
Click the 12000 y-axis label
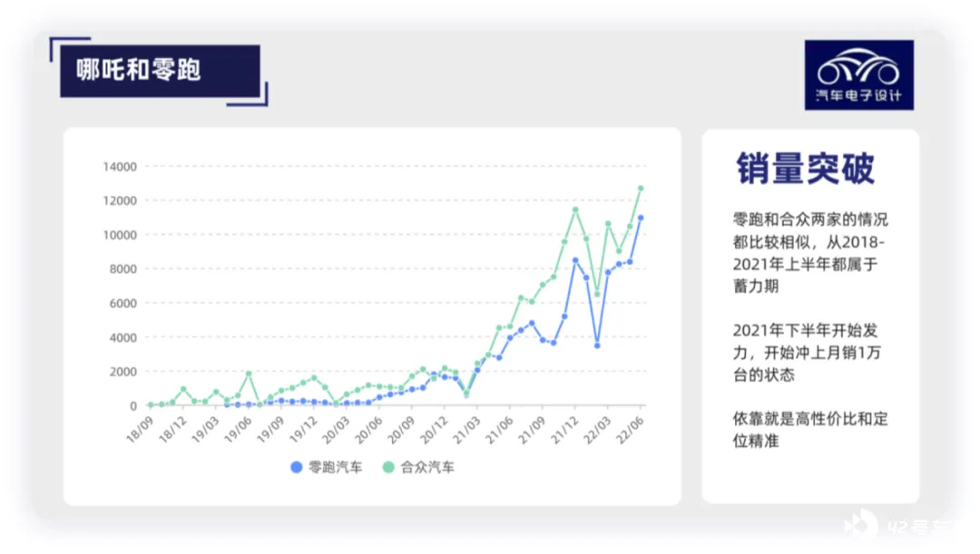pyautogui.click(x=120, y=201)
